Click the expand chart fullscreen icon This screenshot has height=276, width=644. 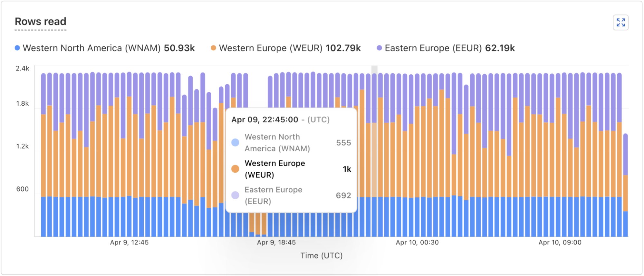coord(620,23)
